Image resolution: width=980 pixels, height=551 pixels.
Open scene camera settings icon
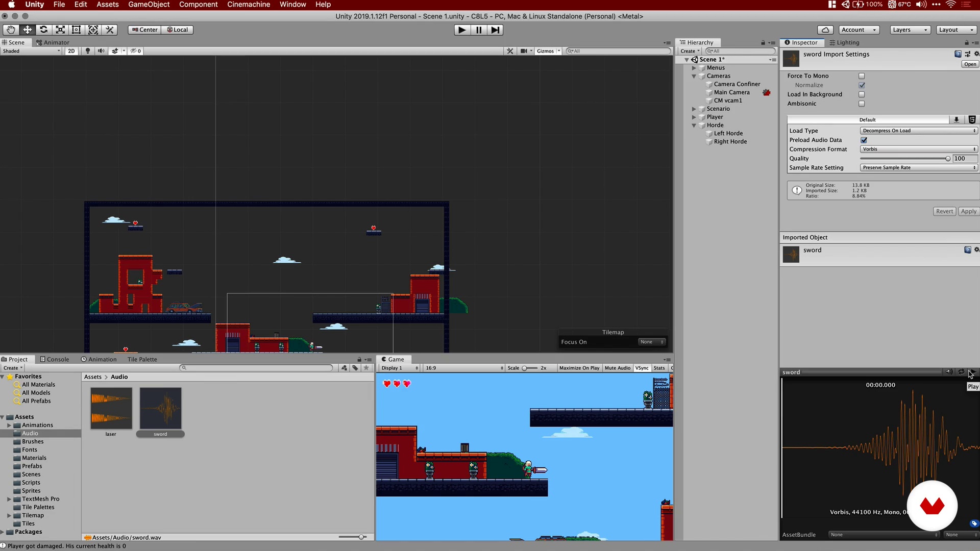tap(524, 51)
